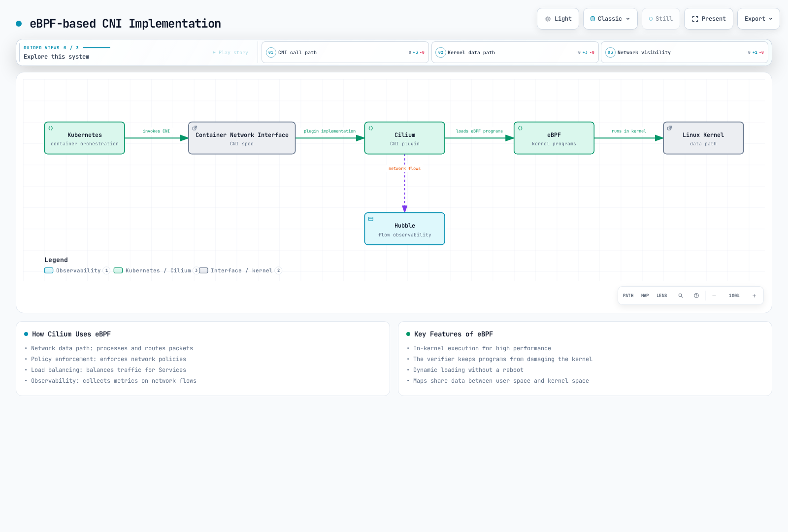
Task: Click the 'Explore this system' text
Action: point(57,57)
